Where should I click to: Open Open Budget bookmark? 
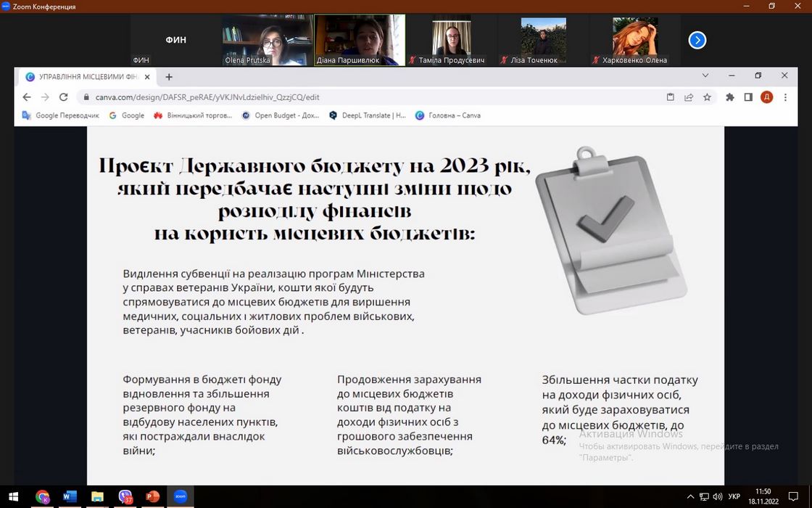pos(281,115)
